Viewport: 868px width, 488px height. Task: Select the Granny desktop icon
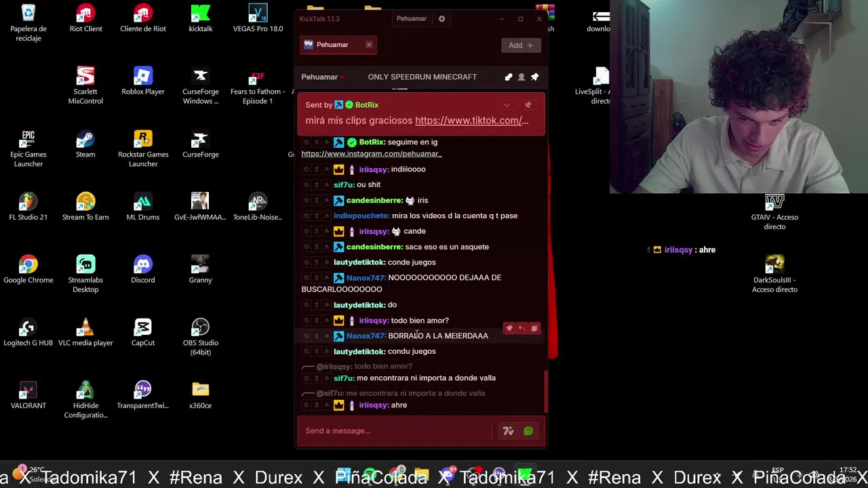point(201,270)
